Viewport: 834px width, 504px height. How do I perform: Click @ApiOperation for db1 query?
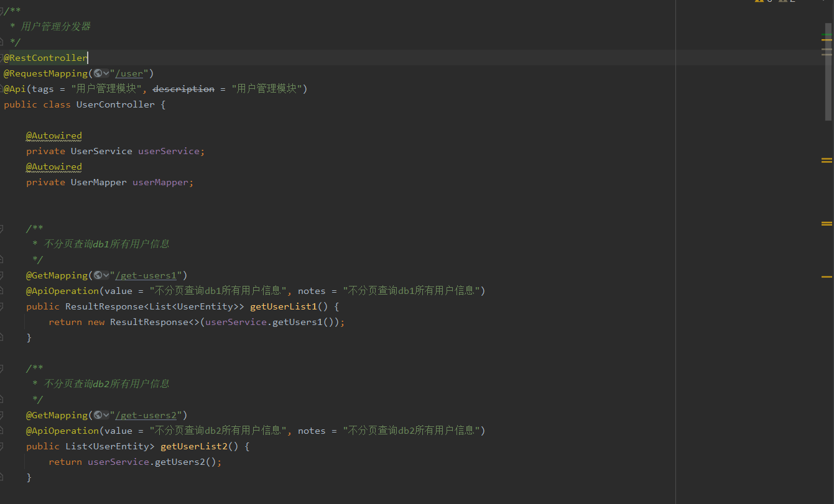pyautogui.click(x=62, y=291)
